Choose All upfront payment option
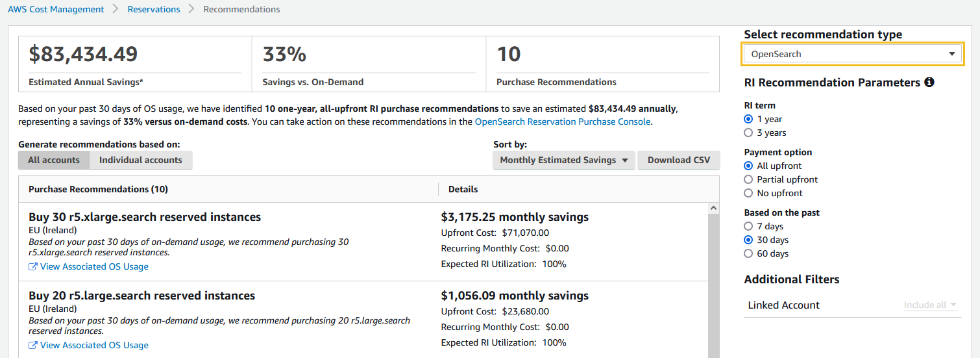 [x=748, y=166]
